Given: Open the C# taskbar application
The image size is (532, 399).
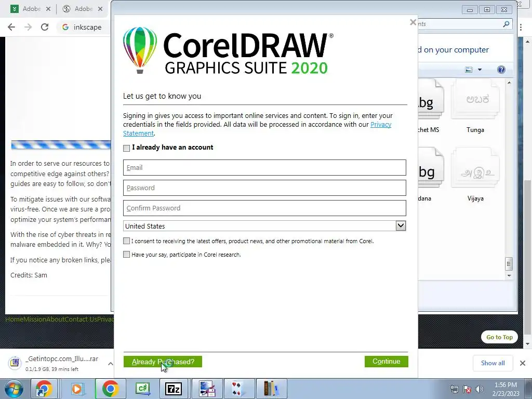Looking at the screenshot, I should [143, 389].
